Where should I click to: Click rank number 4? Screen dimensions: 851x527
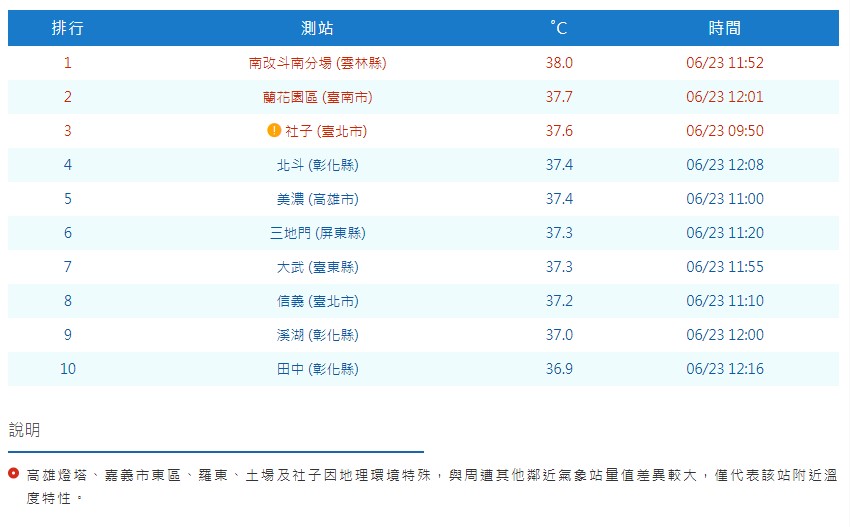coord(67,164)
